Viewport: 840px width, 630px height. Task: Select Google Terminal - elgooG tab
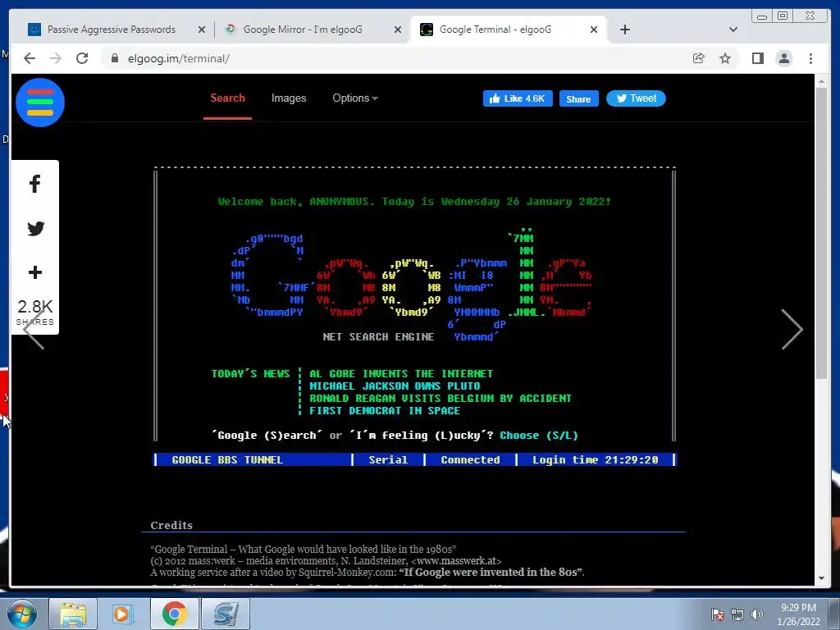tap(495, 30)
